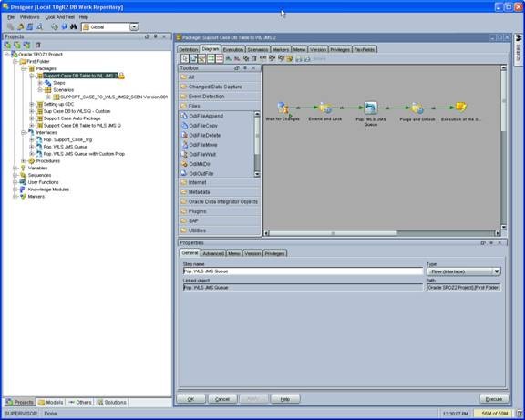This screenshot has height=420, width=525.
Task: Switch to the Advanced properties tab
Action: [213, 253]
